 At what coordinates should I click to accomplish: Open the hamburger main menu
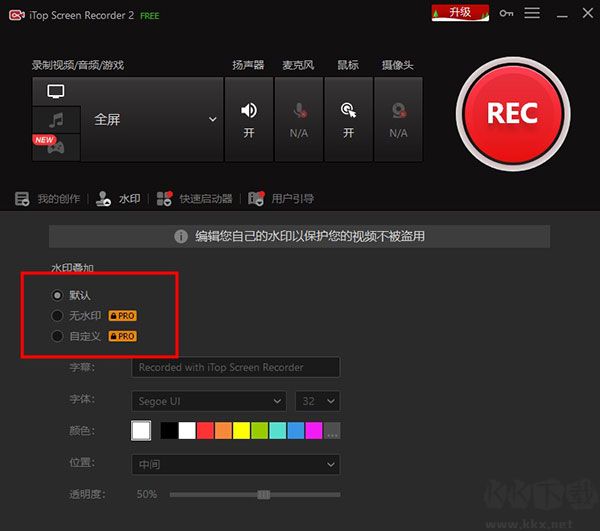click(x=532, y=13)
